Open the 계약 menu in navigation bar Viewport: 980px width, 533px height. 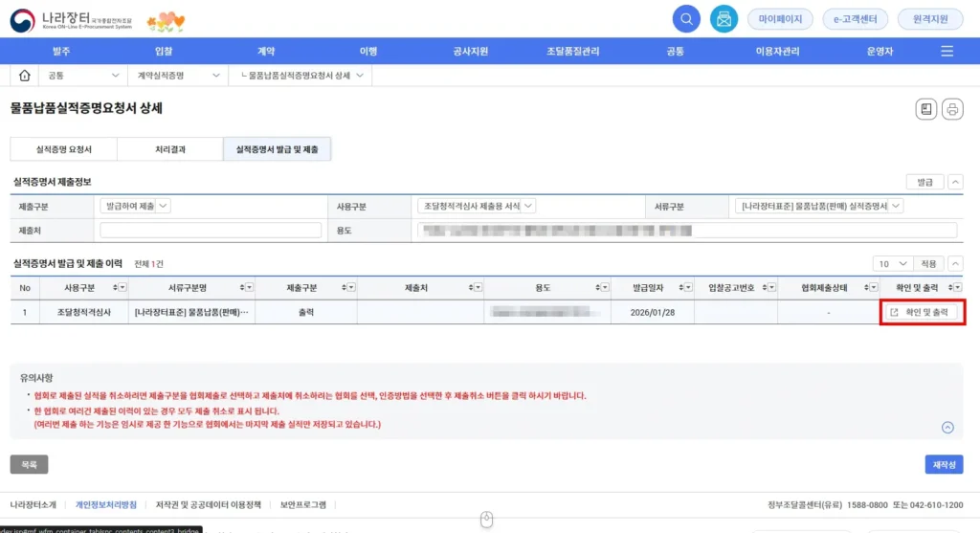point(266,51)
